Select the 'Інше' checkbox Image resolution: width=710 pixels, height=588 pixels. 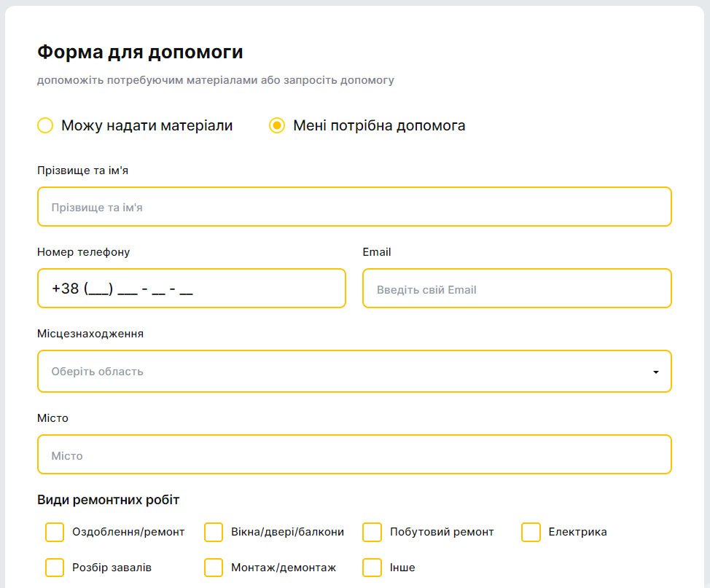(x=372, y=568)
